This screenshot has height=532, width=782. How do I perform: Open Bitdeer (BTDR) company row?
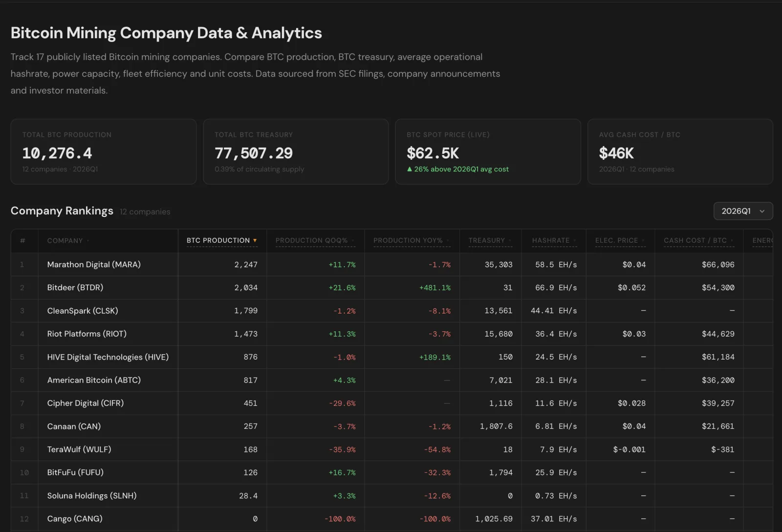[x=392, y=288]
